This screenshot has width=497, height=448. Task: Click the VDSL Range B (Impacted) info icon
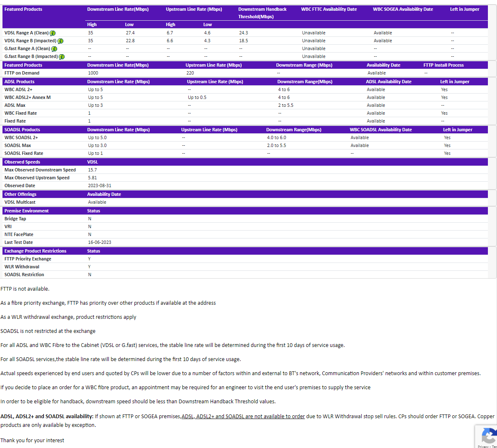[60, 41]
